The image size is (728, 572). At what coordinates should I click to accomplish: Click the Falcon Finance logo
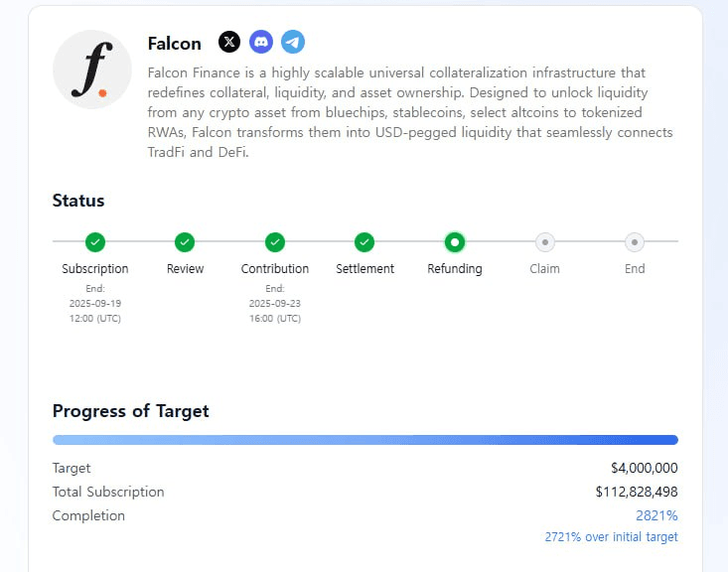92,70
